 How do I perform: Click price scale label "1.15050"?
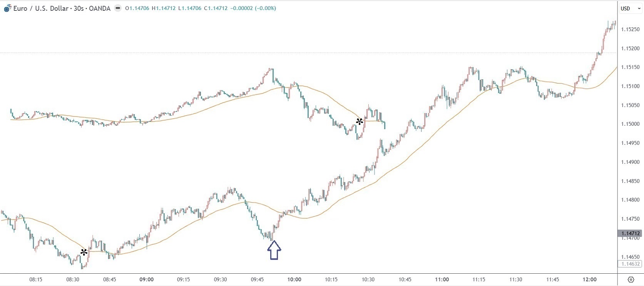[630, 105]
